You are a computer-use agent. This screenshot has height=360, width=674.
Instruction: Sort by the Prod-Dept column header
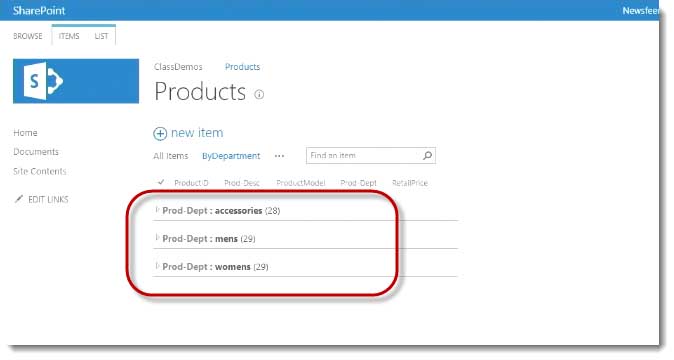coord(358,183)
